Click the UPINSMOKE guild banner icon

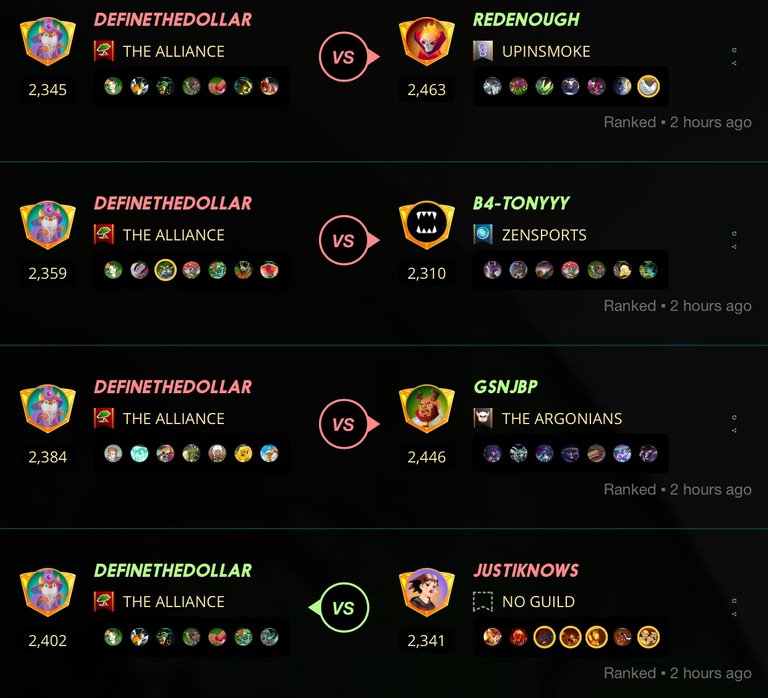coord(483,51)
